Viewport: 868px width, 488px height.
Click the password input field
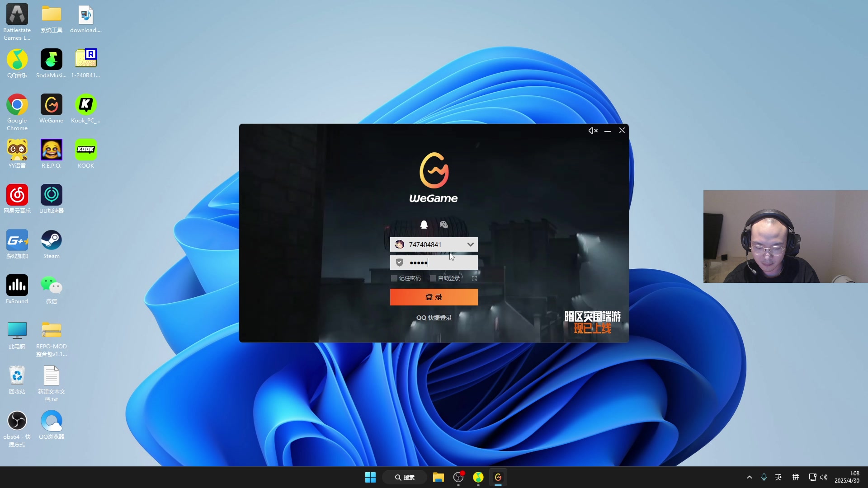[434, 263]
